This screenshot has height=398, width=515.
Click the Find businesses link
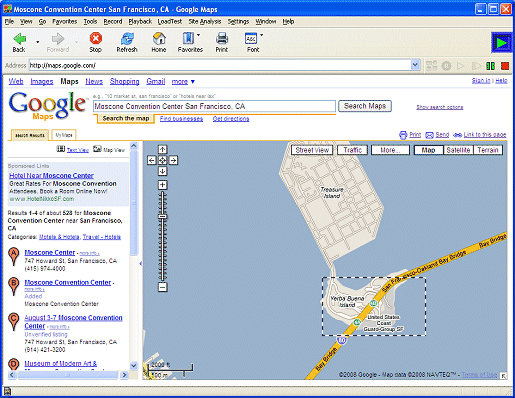[x=181, y=119]
